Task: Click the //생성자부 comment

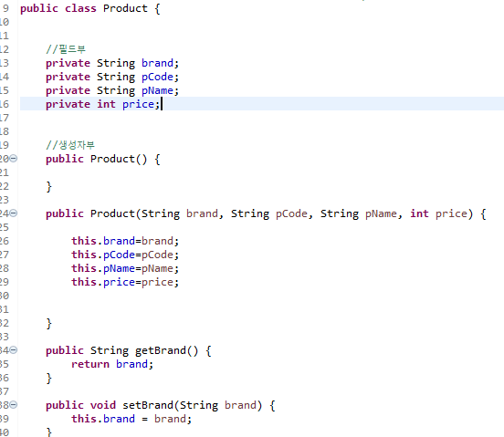Action: pos(70,145)
